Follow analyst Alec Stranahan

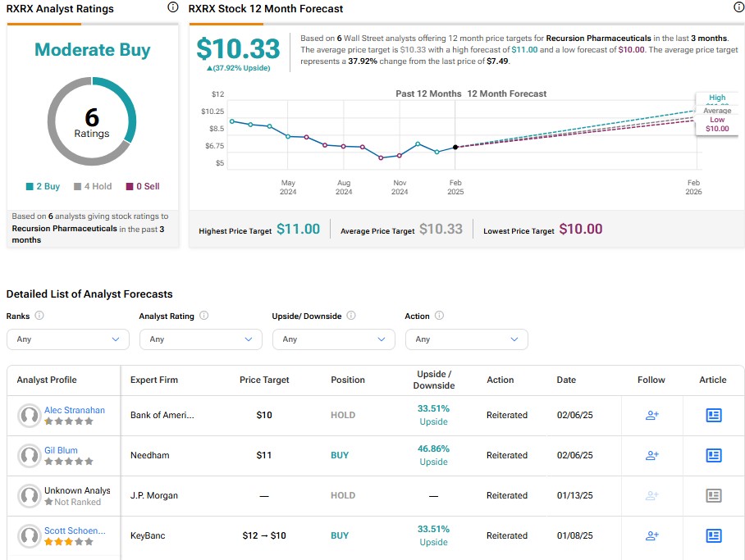pos(651,415)
